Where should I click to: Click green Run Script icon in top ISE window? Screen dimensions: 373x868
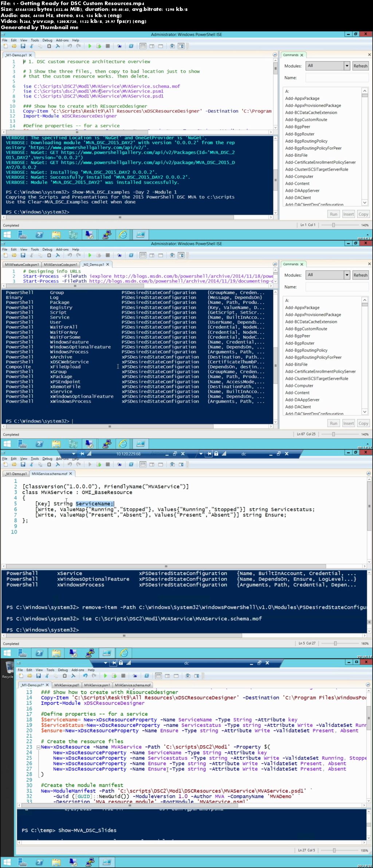coord(90,46)
